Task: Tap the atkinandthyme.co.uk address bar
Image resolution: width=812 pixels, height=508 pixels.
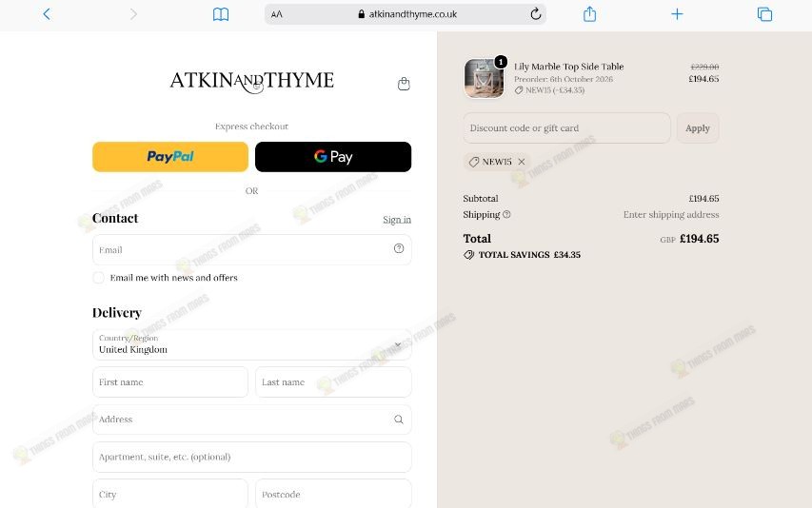Action: point(405,14)
